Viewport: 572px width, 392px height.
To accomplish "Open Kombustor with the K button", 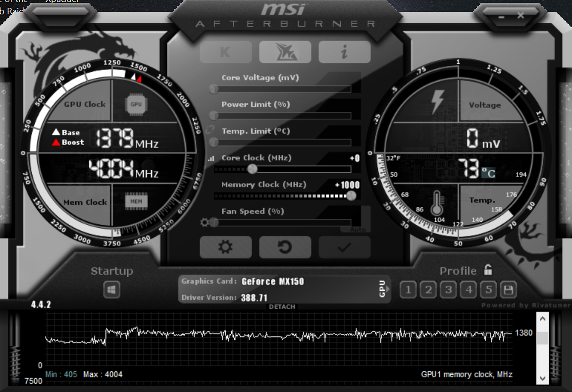I will pos(225,52).
